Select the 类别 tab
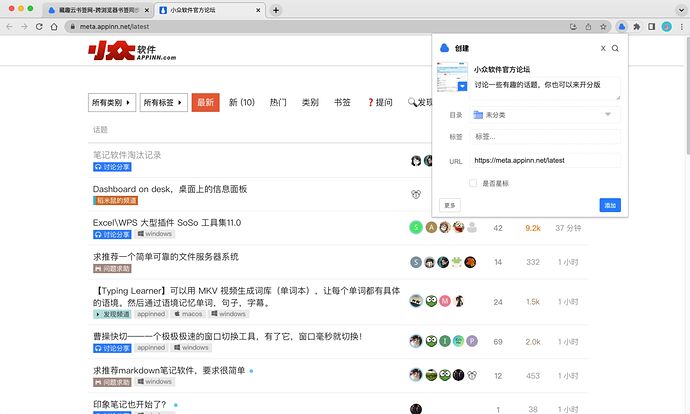 pos(310,103)
